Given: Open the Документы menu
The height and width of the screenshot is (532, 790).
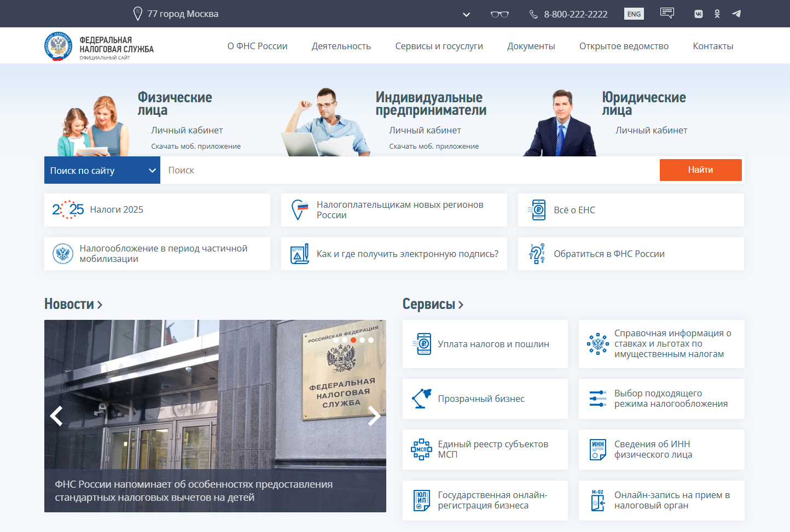Looking at the screenshot, I should [531, 46].
